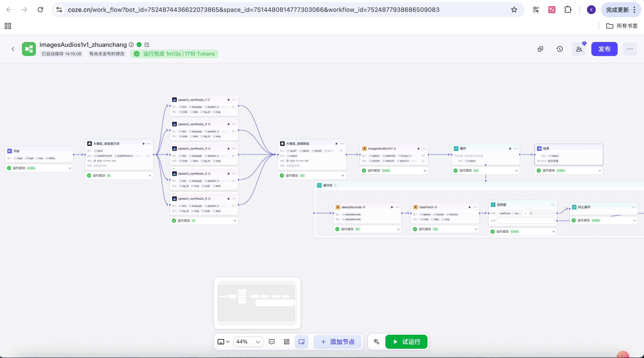Open the collaborators people icon

579,49
